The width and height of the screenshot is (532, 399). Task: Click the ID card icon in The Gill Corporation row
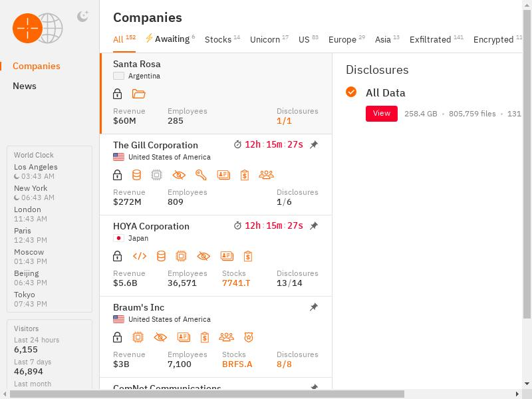(223, 175)
